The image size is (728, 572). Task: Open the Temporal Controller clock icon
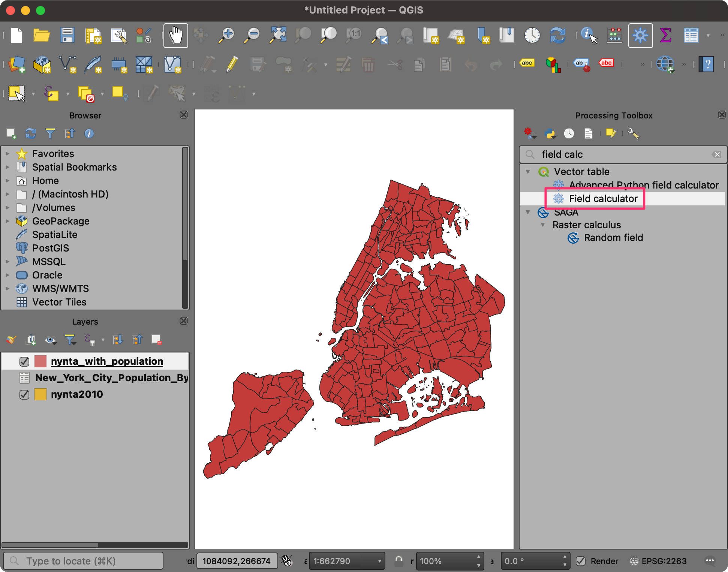532,36
